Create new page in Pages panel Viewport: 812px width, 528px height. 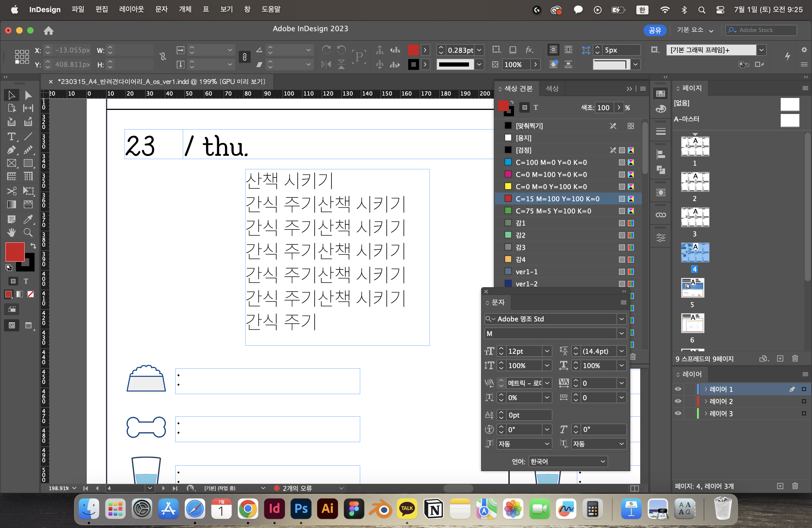780,358
